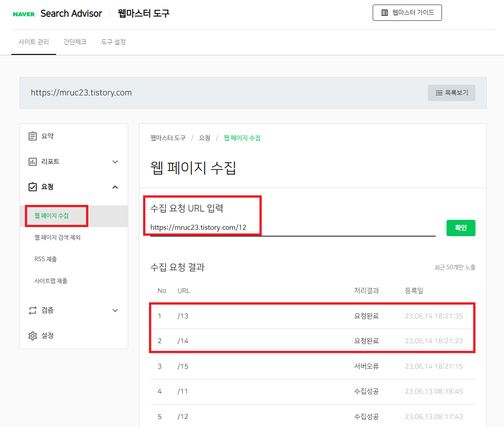Click 웹마스터 도구 breadcrumb link
The height and width of the screenshot is (427, 504).
[x=168, y=138]
